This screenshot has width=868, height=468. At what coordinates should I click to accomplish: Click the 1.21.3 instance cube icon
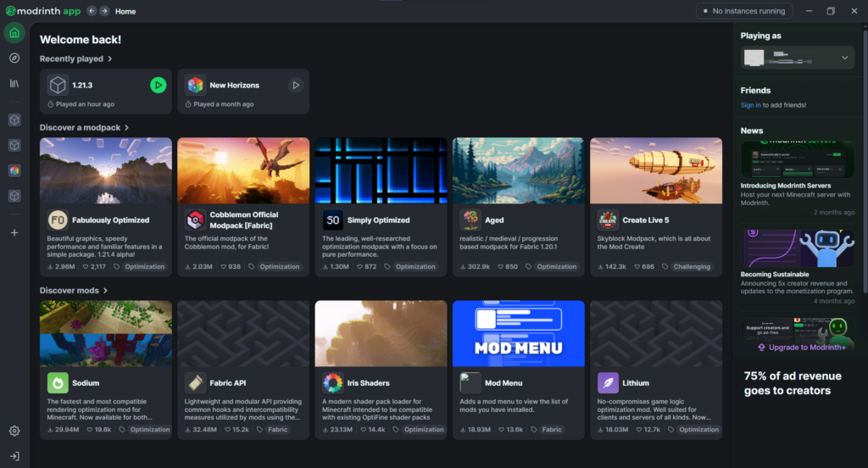58,86
